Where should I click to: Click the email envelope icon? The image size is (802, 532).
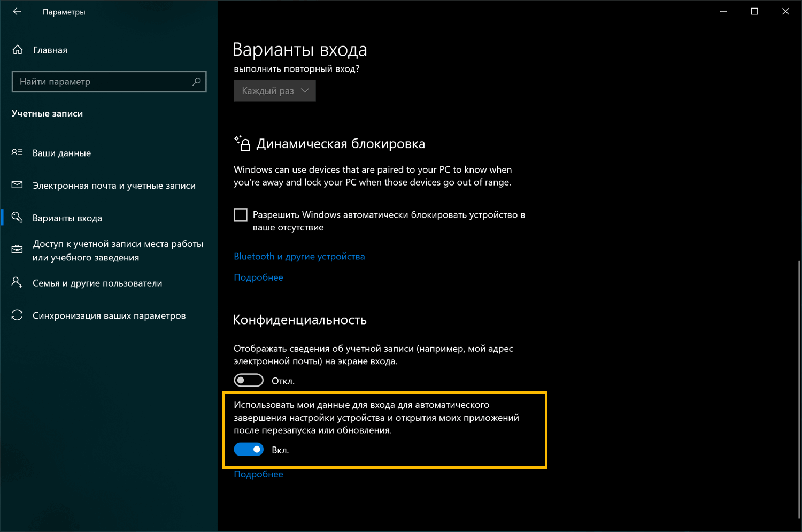tap(17, 185)
